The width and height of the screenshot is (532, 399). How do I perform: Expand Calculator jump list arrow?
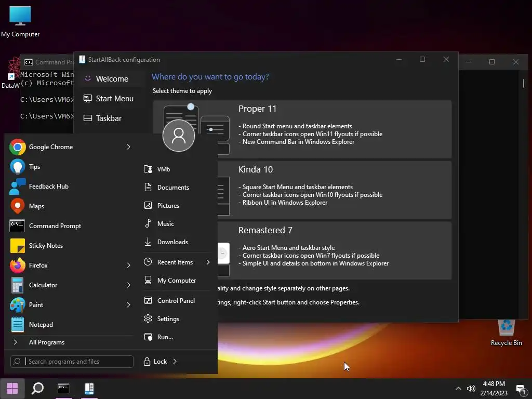129,285
